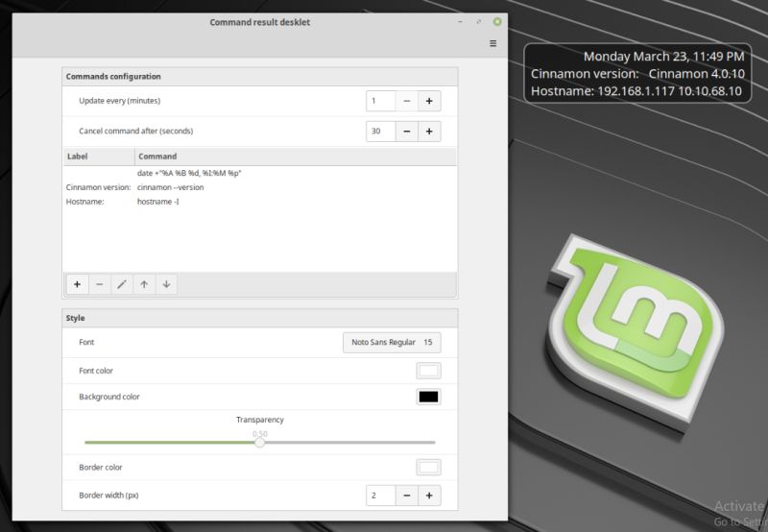Click the Cancel command after seconds field
Viewport: 768px width, 532px height.
[380, 132]
